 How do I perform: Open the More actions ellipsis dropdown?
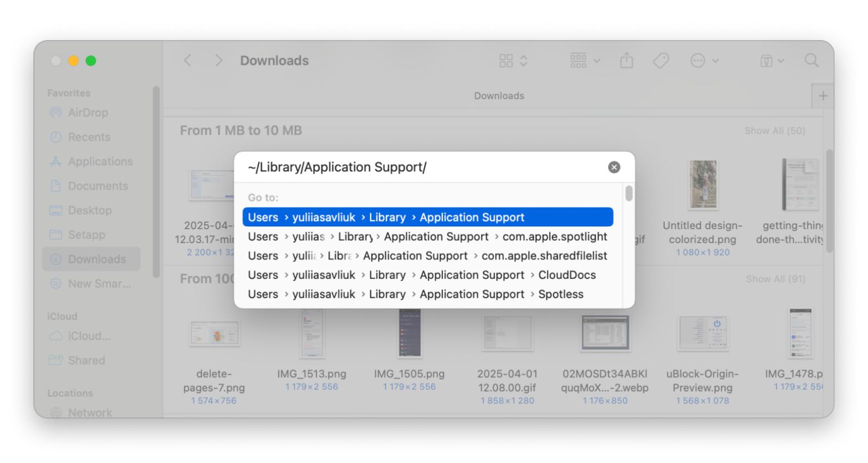tap(704, 61)
